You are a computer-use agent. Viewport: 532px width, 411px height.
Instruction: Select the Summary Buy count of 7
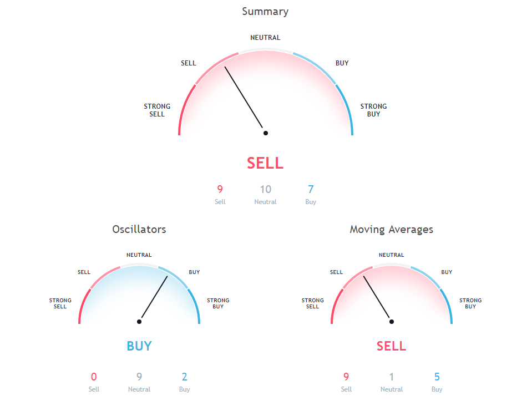311,190
